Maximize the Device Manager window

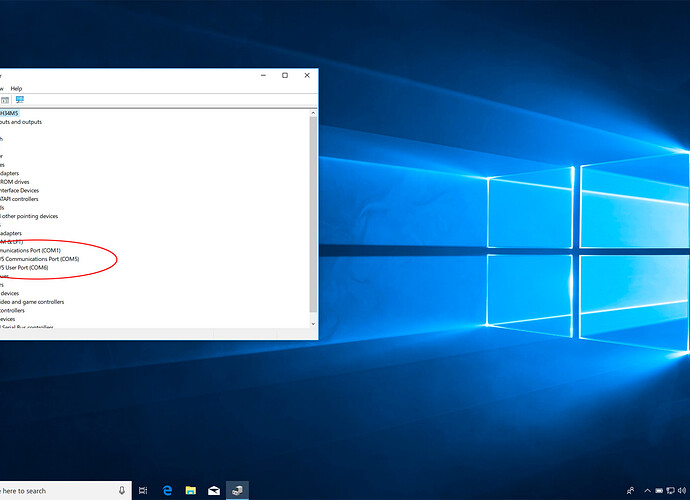click(285, 75)
